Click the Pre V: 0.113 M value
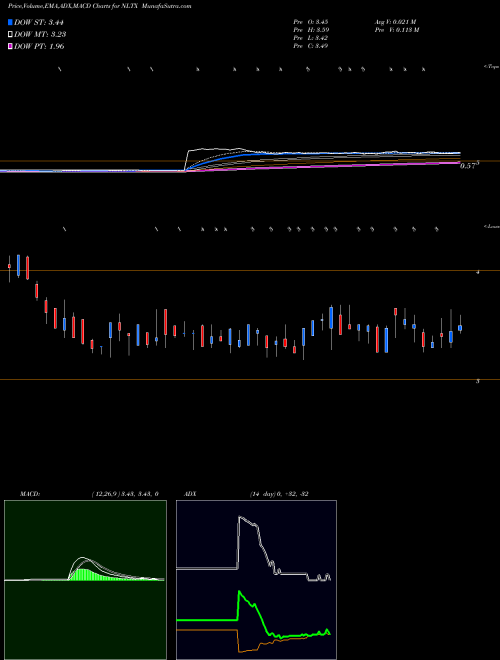The width and height of the screenshot is (500, 660). tap(396, 30)
